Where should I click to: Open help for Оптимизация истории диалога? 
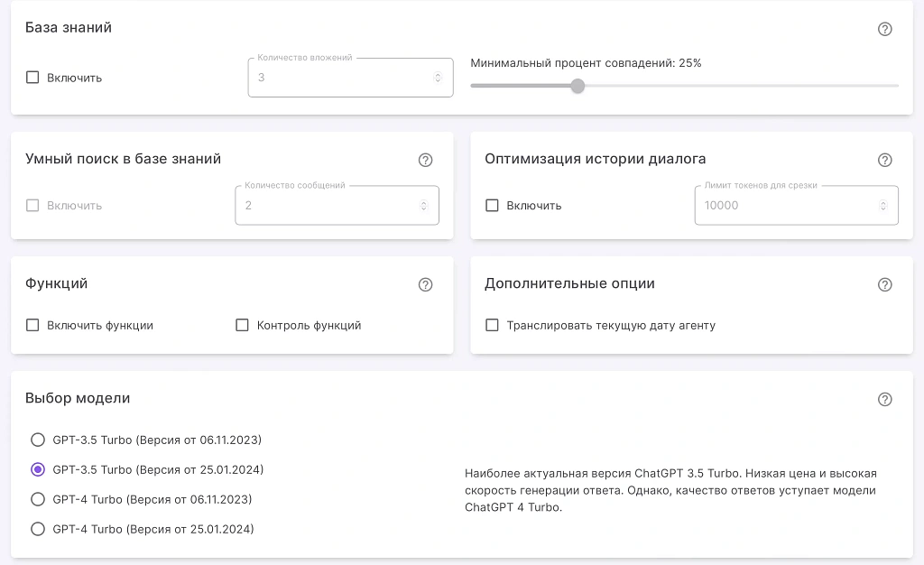tap(885, 160)
